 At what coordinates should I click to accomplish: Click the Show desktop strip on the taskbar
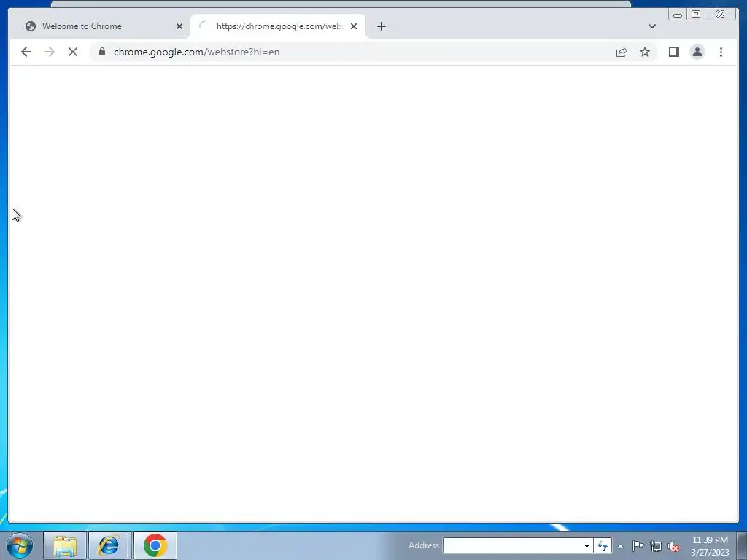(742, 545)
